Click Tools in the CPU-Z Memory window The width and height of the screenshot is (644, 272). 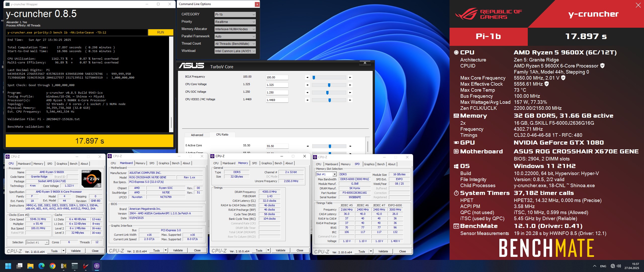259,250
